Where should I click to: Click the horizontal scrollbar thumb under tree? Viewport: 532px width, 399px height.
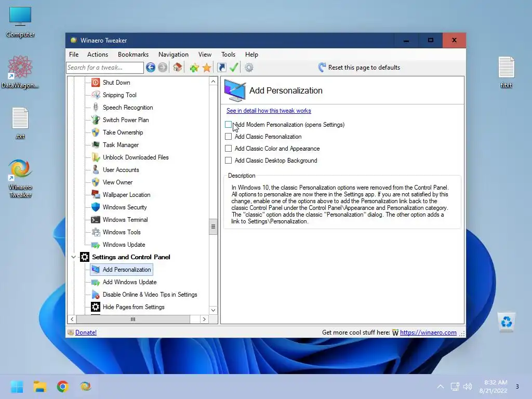coord(133,320)
